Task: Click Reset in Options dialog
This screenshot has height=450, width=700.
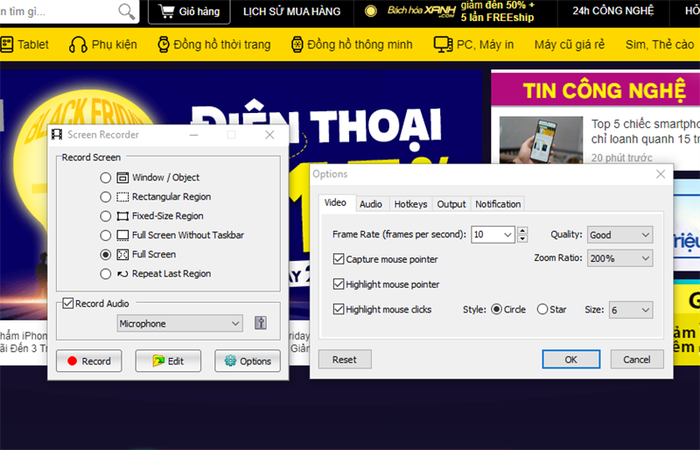Action: pos(345,359)
